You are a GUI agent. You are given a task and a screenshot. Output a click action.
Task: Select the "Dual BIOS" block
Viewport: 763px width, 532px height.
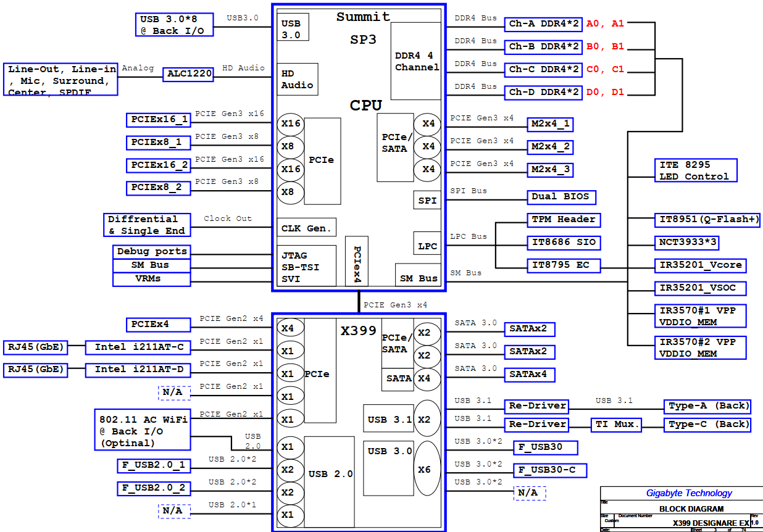561,197
